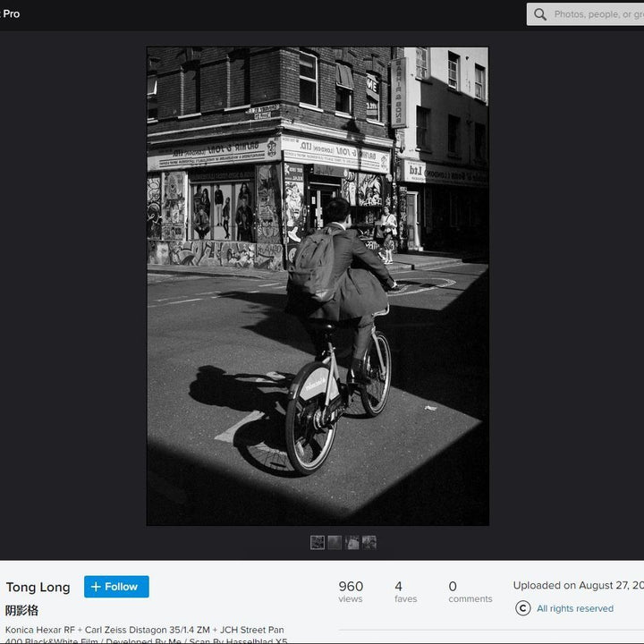Click the dark area left of the photo
Viewport: 644px width, 644px height.
(72, 286)
